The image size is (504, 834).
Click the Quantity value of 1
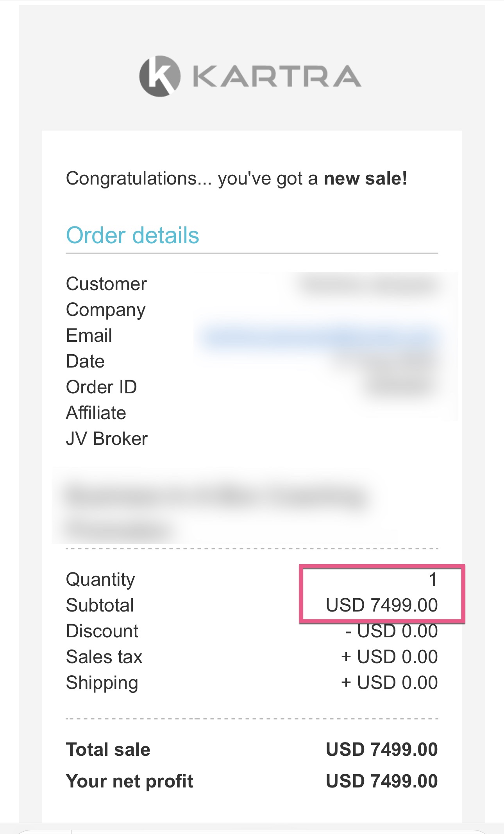(x=433, y=579)
